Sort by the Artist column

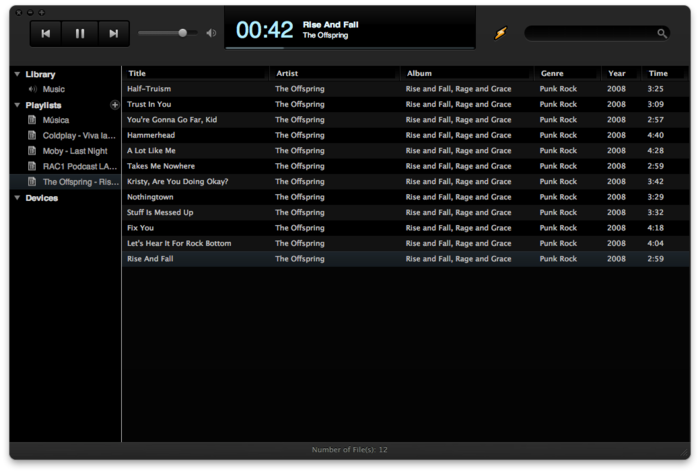click(335, 73)
